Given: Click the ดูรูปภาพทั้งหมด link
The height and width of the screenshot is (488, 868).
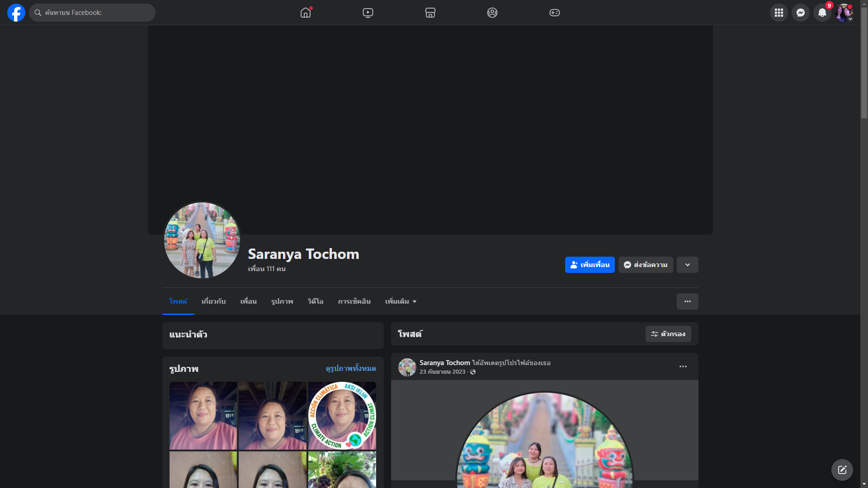Looking at the screenshot, I should [x=350, y=369].
